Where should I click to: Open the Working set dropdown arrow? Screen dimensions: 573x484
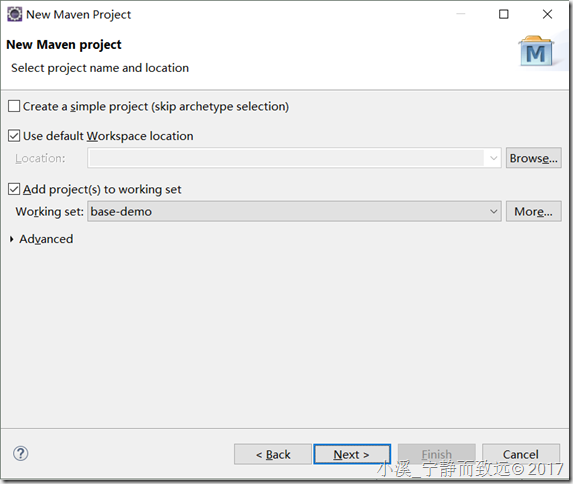coord(493,212)
